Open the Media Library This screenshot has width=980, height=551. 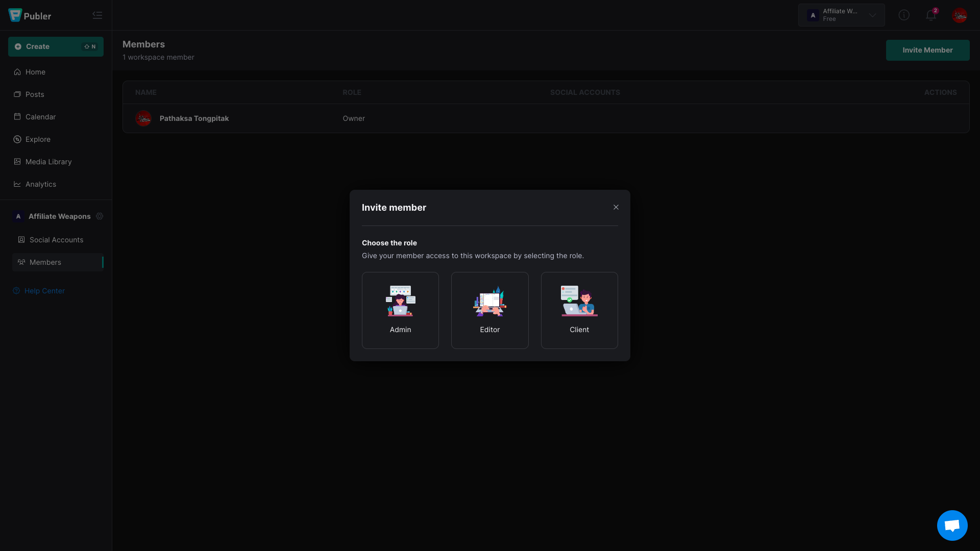[x=48, y=162]
